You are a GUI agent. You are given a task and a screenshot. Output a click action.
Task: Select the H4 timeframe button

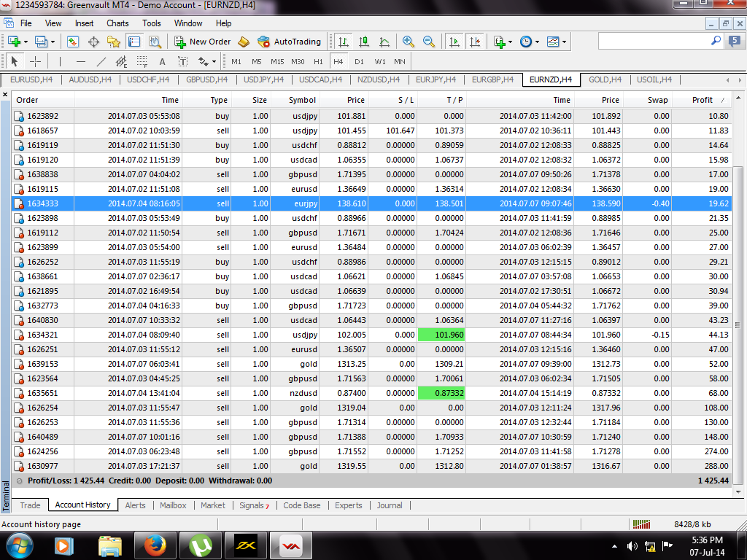[x=338, y=61]
